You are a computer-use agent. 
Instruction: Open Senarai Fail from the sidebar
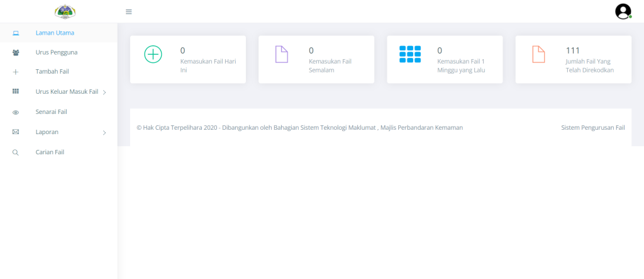(x=52, y=112)
